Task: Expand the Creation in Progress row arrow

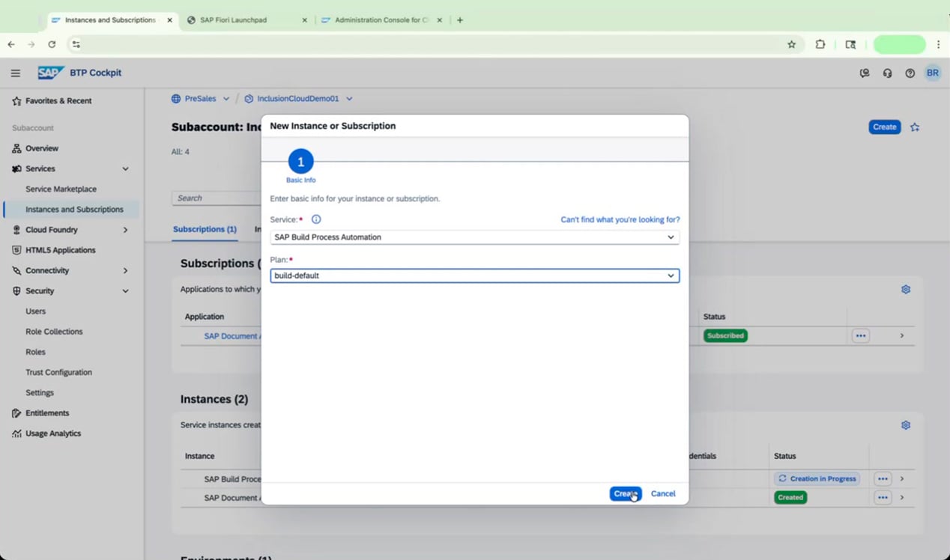Action: pyautogui.click(x=902, y=478)
